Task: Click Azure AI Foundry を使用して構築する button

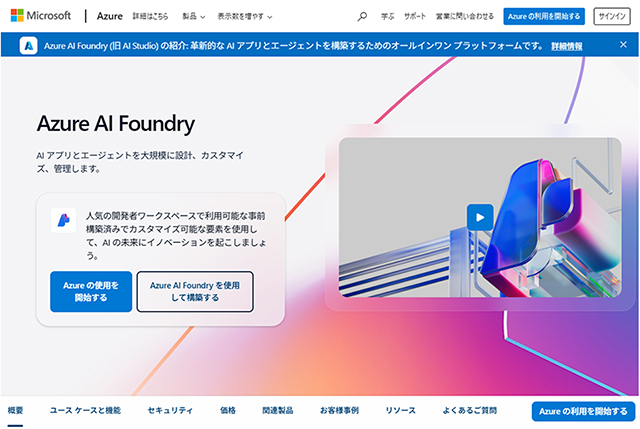Action: pos(195,291)
